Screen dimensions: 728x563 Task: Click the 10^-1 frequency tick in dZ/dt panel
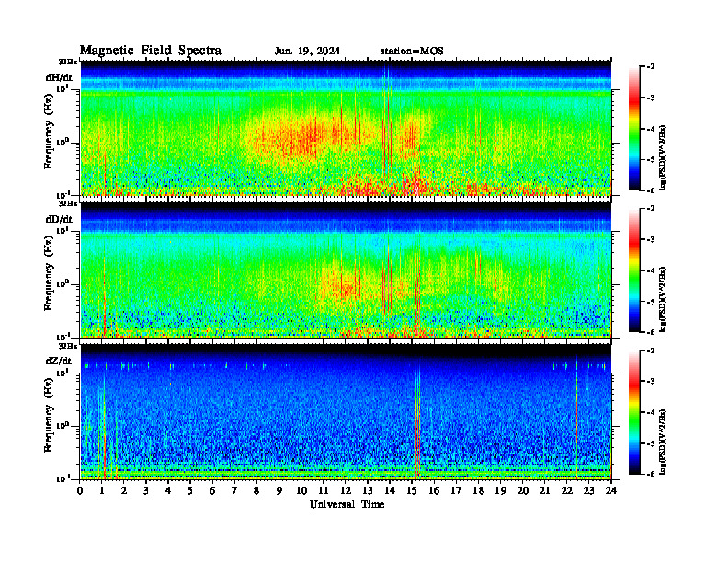click(x=63, y=478)
